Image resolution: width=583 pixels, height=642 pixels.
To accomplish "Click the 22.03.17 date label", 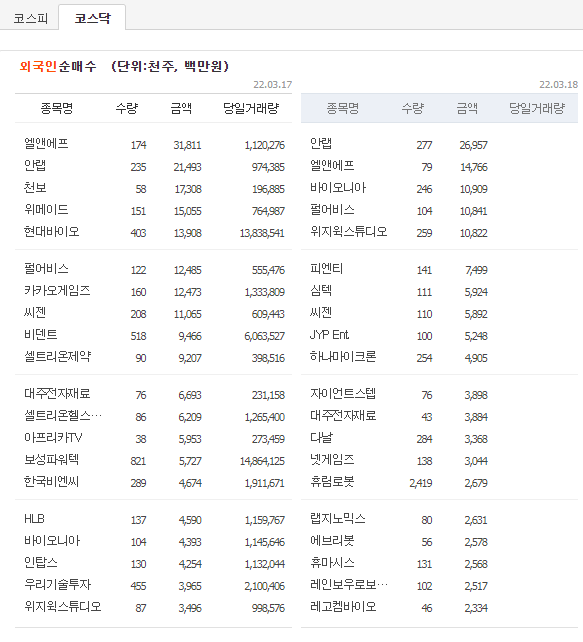I will tap(273, 85).
